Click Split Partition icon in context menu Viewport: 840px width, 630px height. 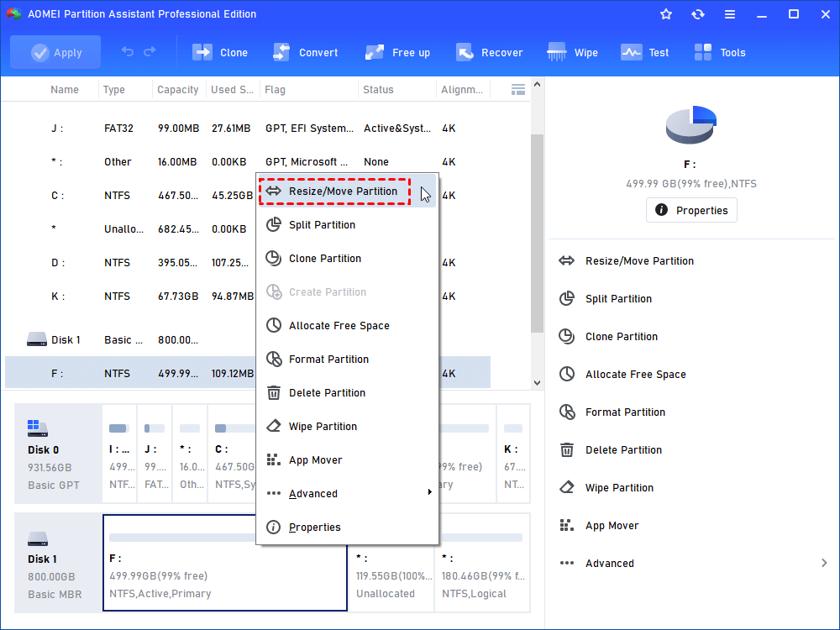click(x=274, y=224)
